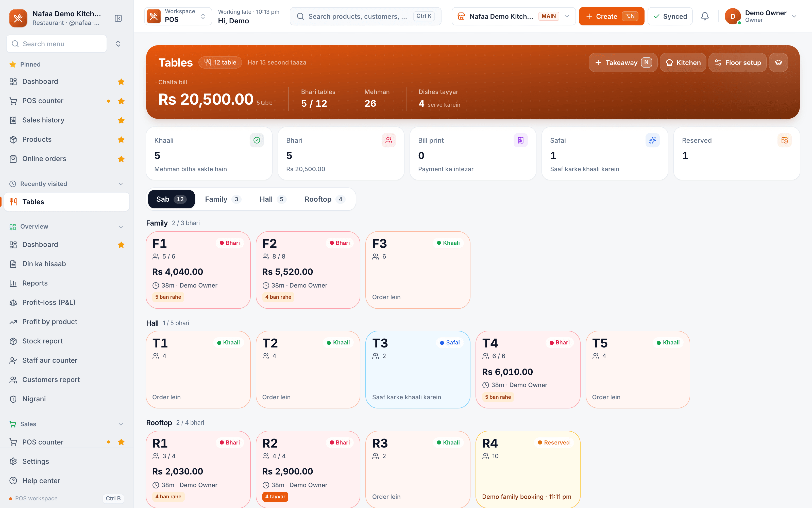Click the Safai sparkle icon
Image resolution: width=812 pixels, height=508 pixels.
(652, 140)
